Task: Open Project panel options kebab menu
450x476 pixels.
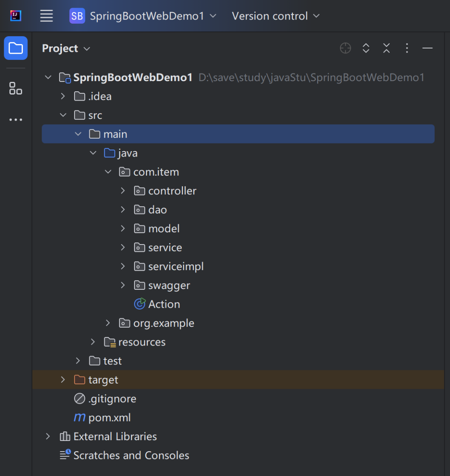Action: click(407, 48)
